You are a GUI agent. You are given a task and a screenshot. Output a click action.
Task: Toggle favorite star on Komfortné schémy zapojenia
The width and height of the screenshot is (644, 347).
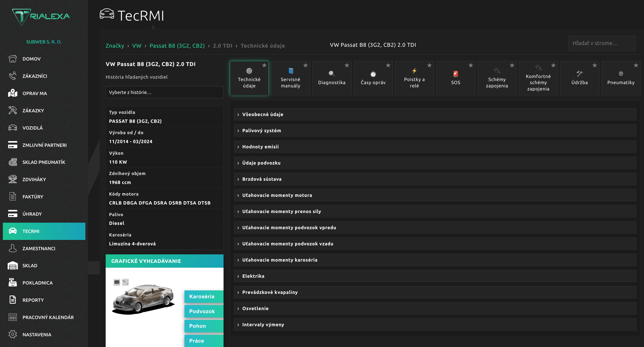coord(553,65)
